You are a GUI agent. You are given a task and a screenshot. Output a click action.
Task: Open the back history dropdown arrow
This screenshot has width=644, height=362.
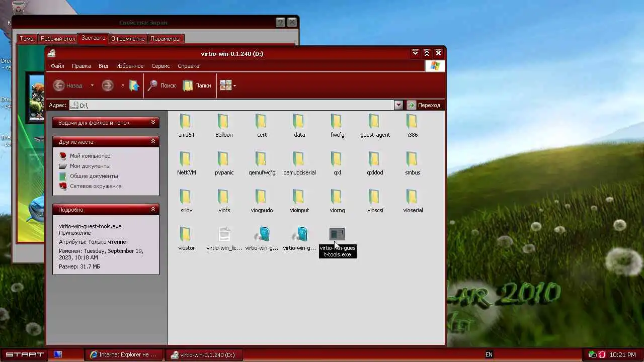point(92,85)
